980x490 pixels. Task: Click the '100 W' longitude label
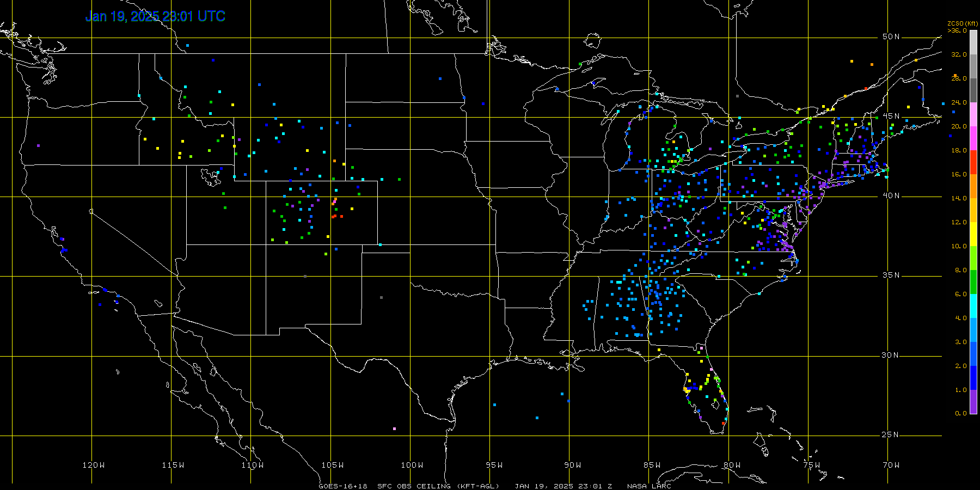click(412, 465)
